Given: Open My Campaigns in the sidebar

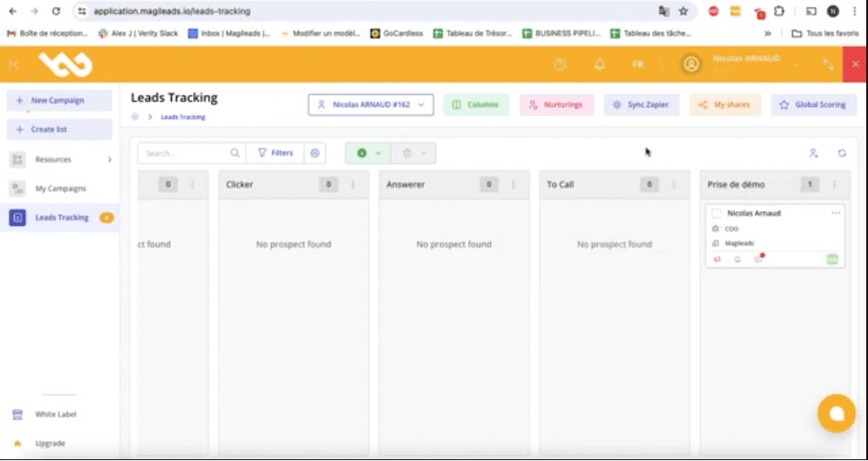Looking at the screenshot, I should pyautogui.click(x=60, y=188).
